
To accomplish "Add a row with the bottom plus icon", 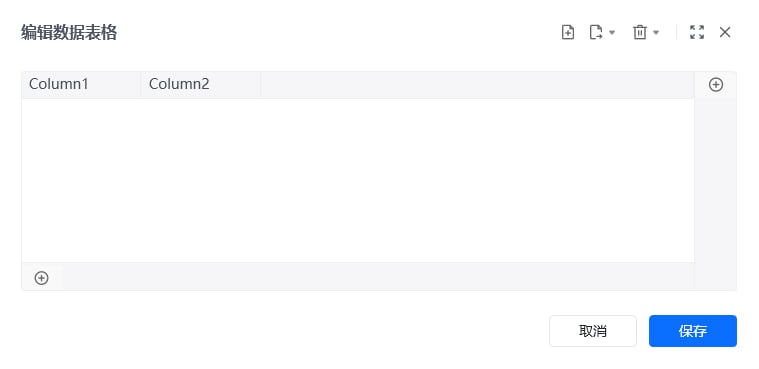I will pyautogui.click(x=42, y=278).
